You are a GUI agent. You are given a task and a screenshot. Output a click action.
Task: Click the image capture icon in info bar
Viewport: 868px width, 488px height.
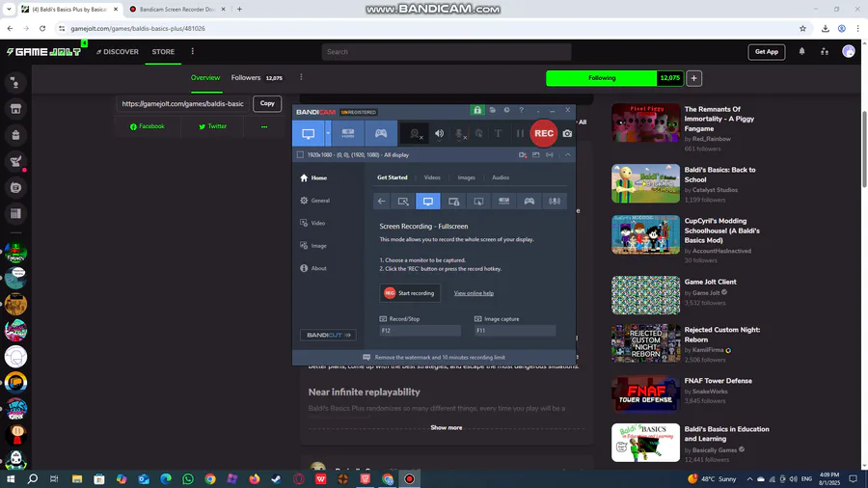(x=536, y=155)
